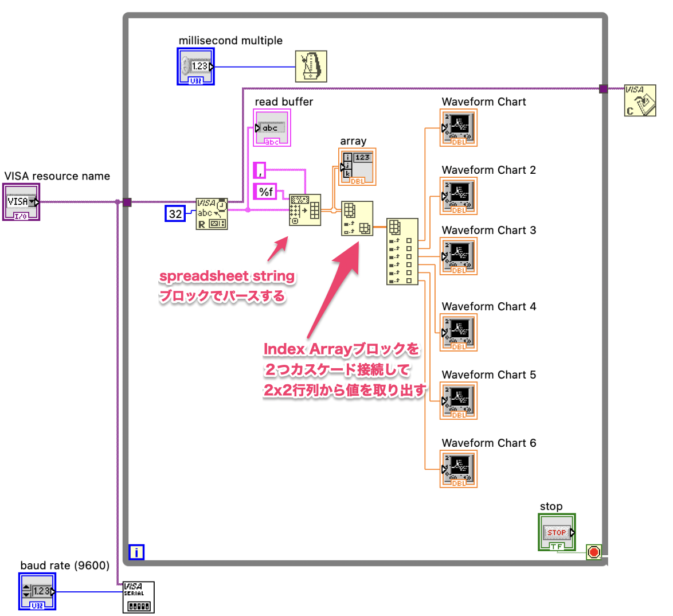Click the Waveform Chart 4 terminal
673x616 pixels.
[459, 333]
